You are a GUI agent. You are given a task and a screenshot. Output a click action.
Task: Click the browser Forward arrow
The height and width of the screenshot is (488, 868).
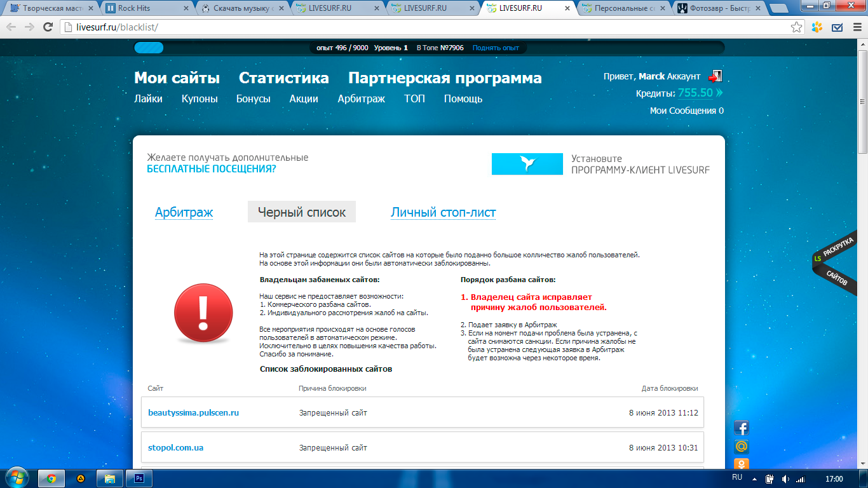(30, 27)
